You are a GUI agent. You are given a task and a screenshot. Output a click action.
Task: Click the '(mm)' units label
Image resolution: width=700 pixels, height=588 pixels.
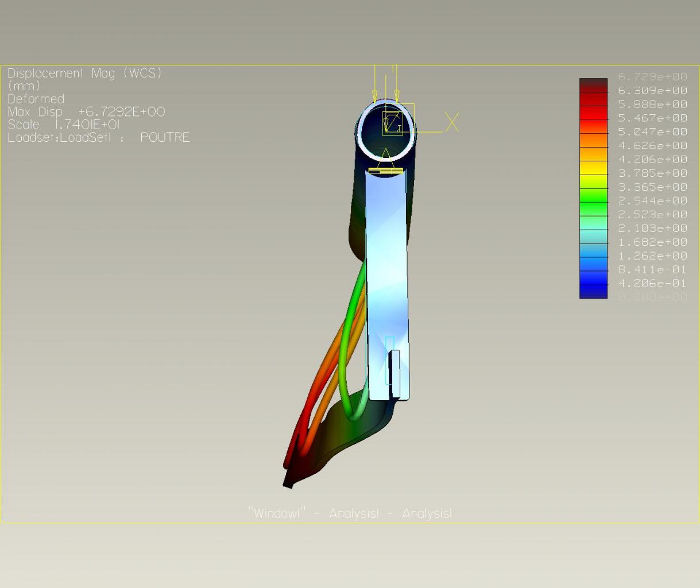(24, 86)
